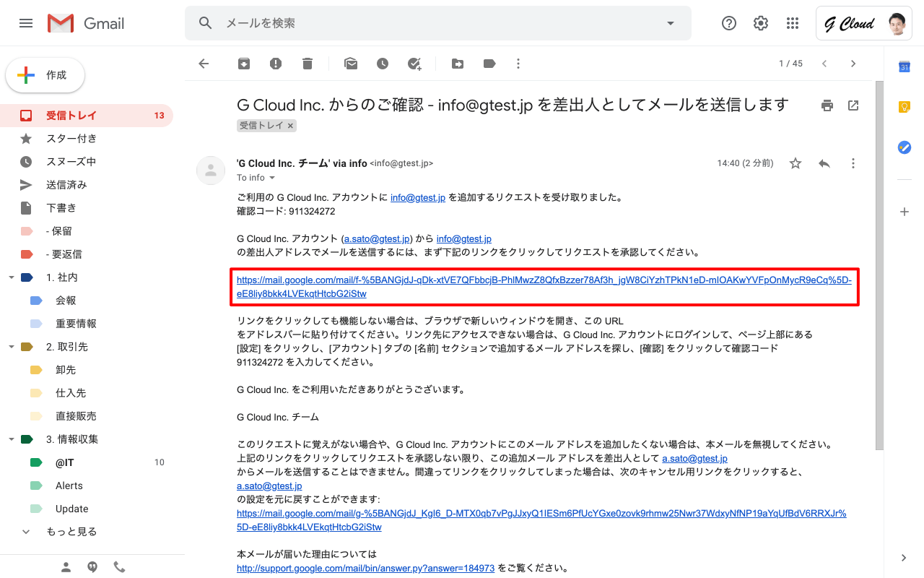The height and width of the screenshot is (578, 924).
Task: Delete the email with the trash icon
Action: click(x=308, y=64)
